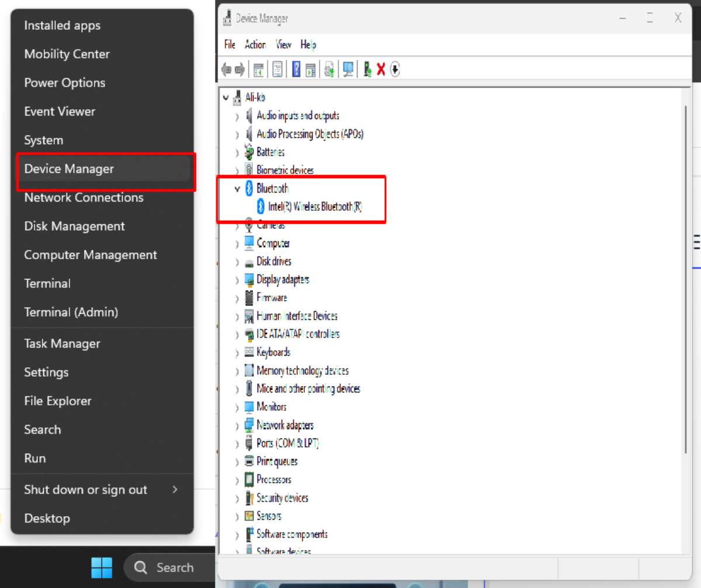
Task: Open Event Viewer from the context menu
Action: tap(102, 111)
